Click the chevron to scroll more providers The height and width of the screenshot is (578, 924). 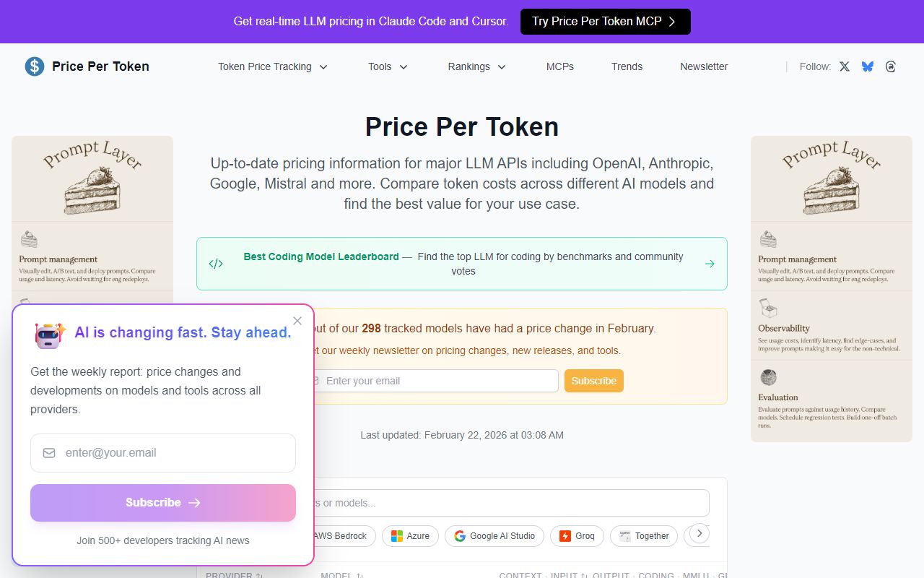[697, 533]
